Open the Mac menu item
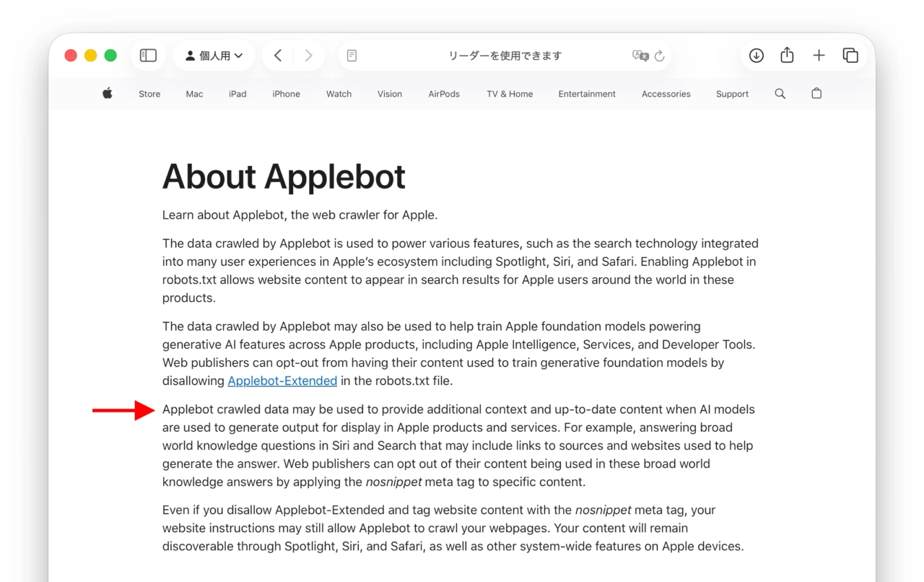Image resolution: width=924 pixels, height=582 pixels. point(194,94)
